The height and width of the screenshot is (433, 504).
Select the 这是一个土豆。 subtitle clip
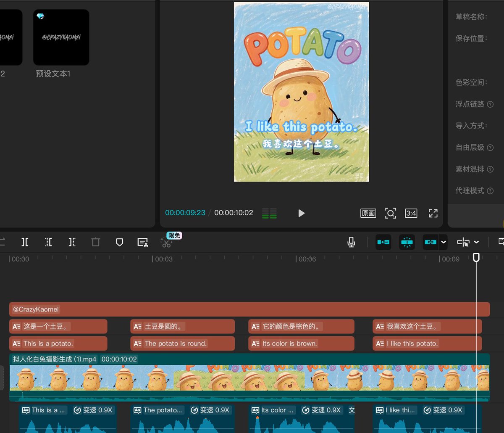pyautogui.click(x=58, y=327)
